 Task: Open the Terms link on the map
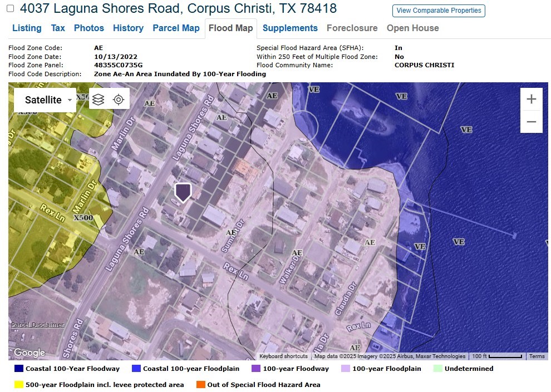click(537, 355)
